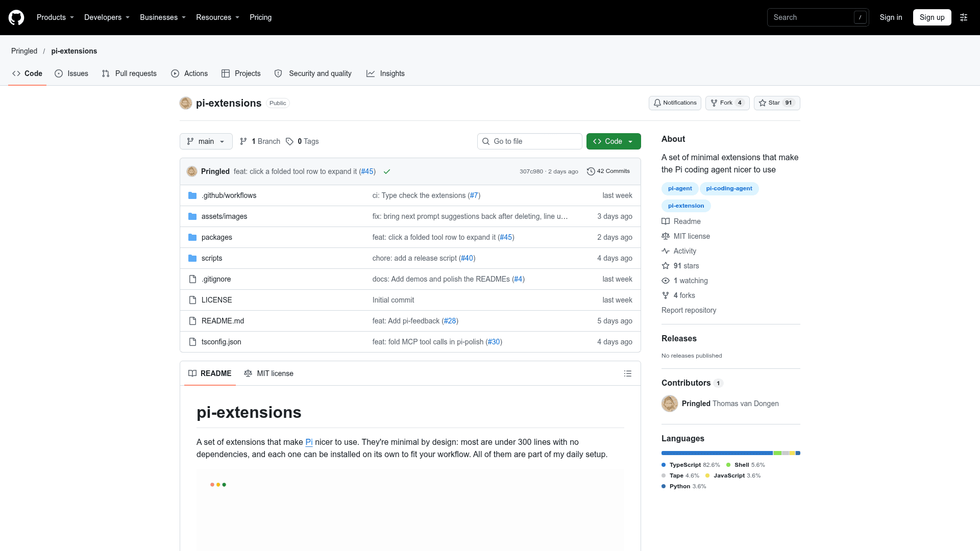Click the pulse icon beside Activity
Viewport: 980px width, 551px height.
666,251
